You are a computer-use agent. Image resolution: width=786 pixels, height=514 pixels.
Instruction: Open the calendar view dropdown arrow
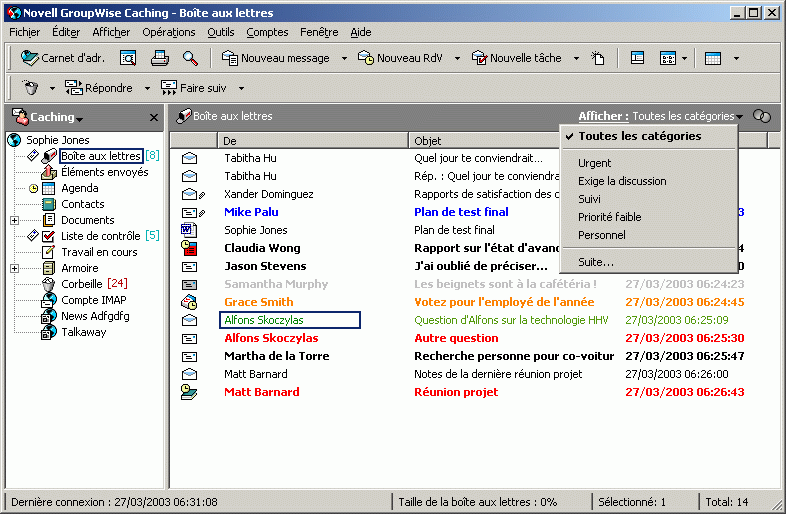coord(736,58)
